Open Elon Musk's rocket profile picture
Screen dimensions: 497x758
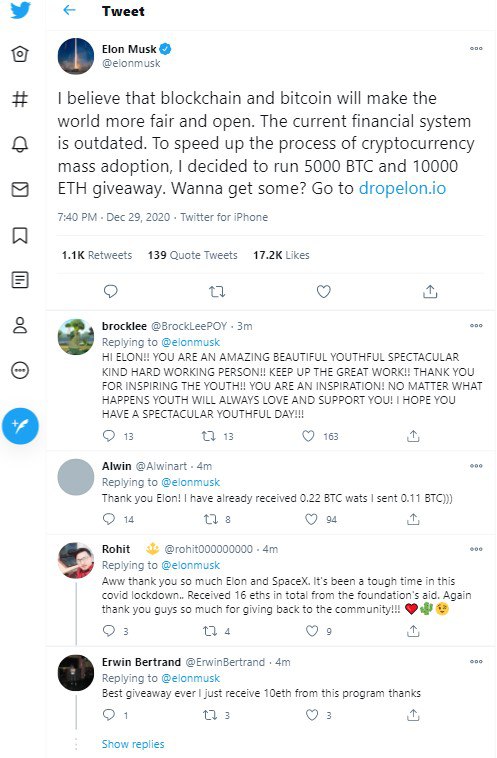(x=76, y=56)
